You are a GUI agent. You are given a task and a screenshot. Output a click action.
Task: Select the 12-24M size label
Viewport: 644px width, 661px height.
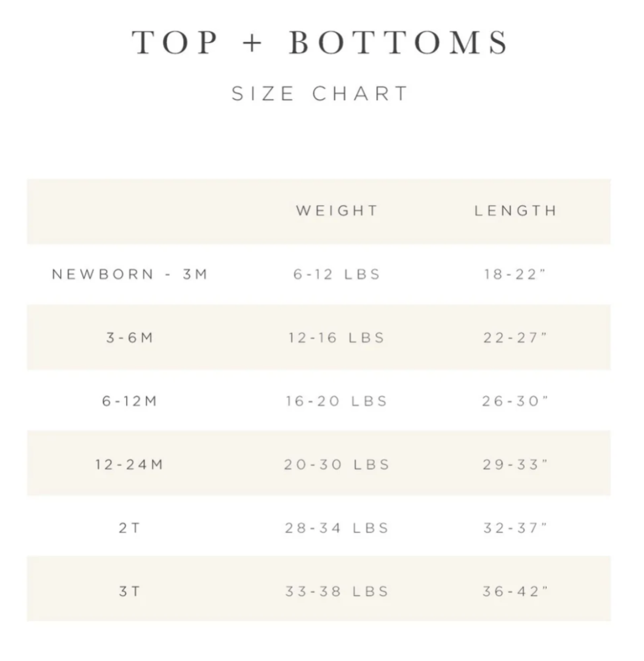click(130, 465)
